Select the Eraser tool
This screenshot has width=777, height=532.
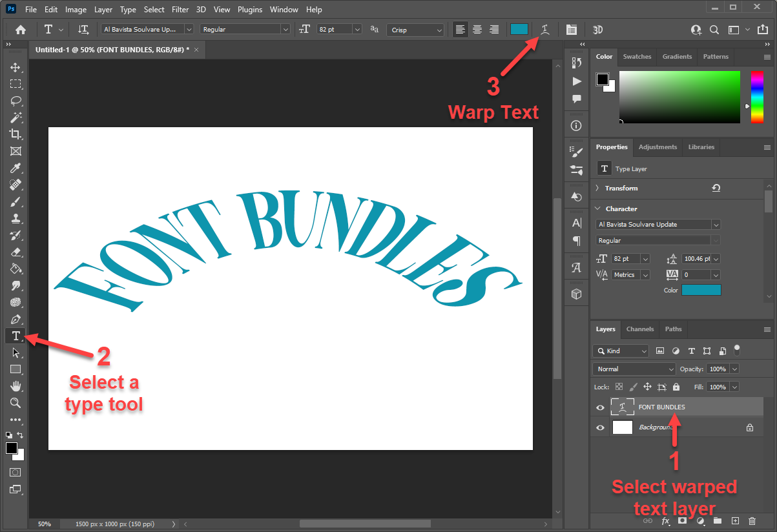click(16, 252)
